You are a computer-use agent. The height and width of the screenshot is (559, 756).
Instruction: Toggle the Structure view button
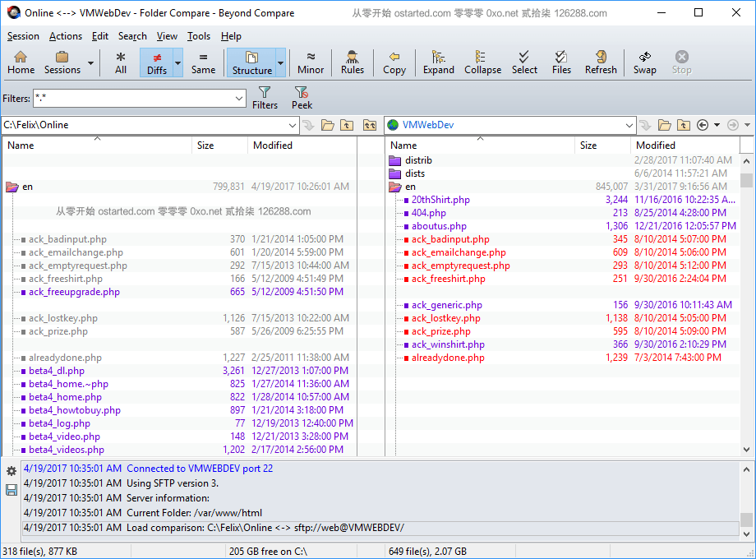click(x=251, y=62)
